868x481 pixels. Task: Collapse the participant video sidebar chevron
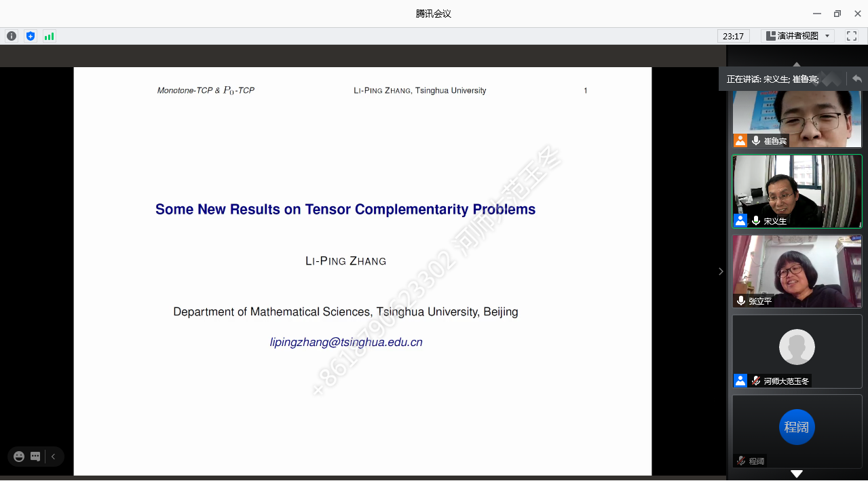pos(721,271)
